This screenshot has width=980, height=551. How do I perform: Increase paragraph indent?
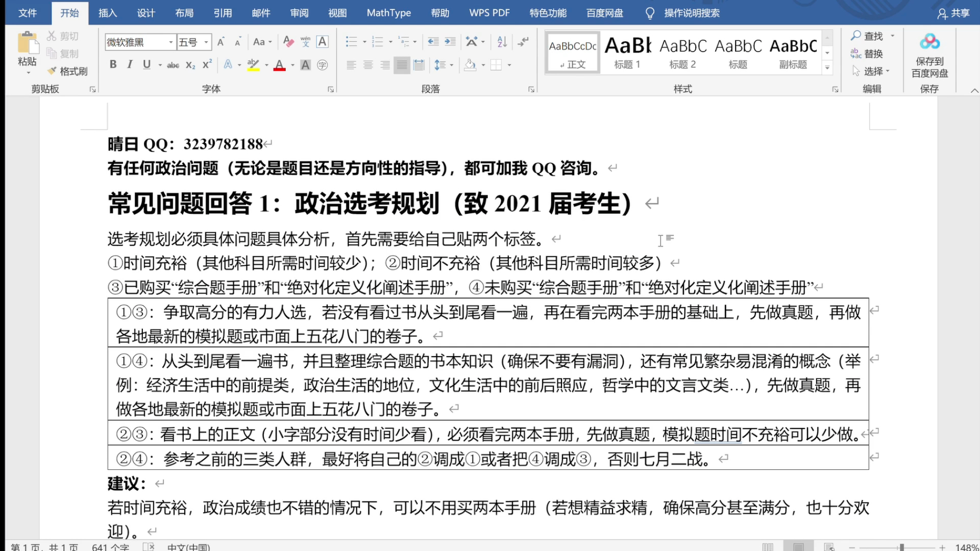click(450, 42)
